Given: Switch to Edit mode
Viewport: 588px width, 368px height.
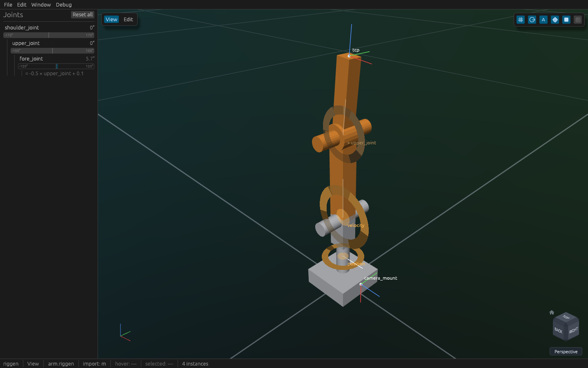Looking at the screenshot, I should [128, 20].
